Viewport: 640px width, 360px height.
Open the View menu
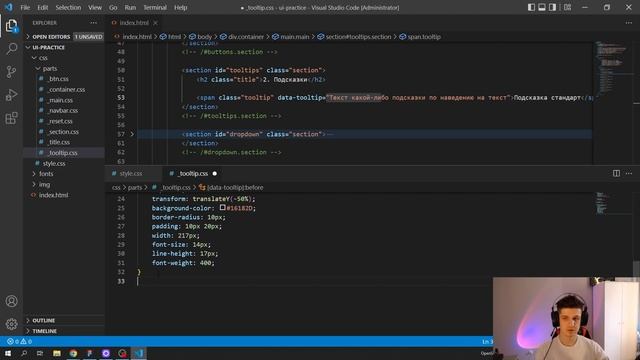pos(95,7)
